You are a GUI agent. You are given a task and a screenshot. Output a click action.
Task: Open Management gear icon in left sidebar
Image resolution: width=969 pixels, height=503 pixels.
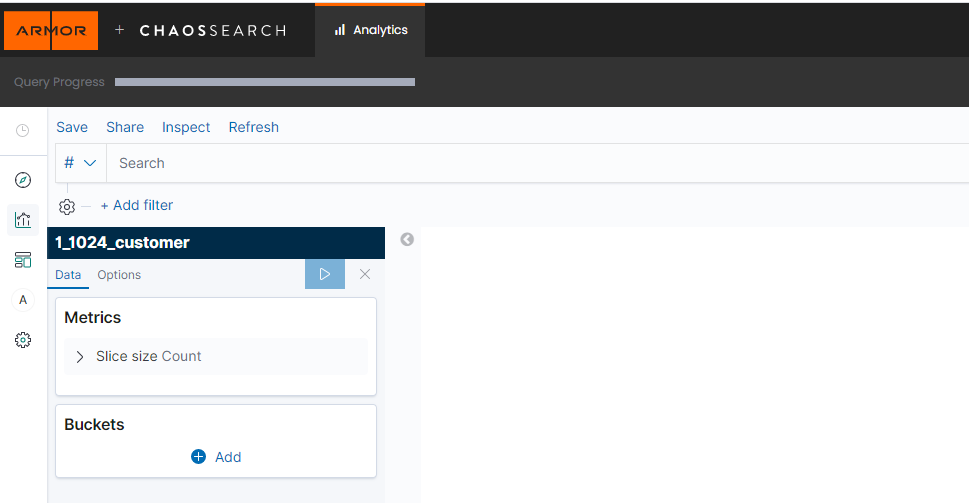pyautogui.click(x=23, y=340)
